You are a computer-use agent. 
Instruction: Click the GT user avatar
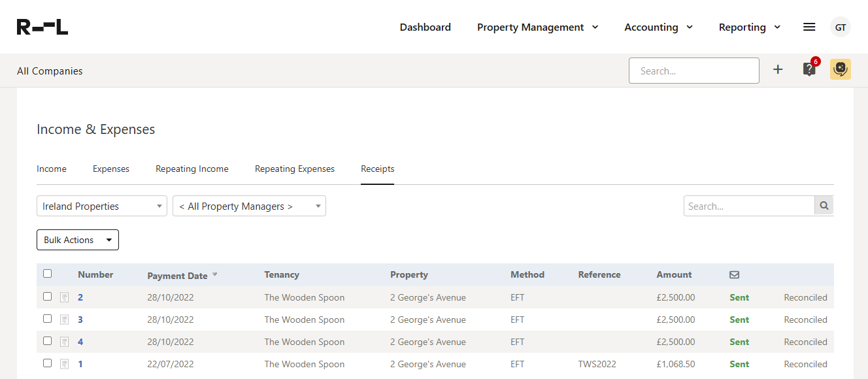[841, 27]
